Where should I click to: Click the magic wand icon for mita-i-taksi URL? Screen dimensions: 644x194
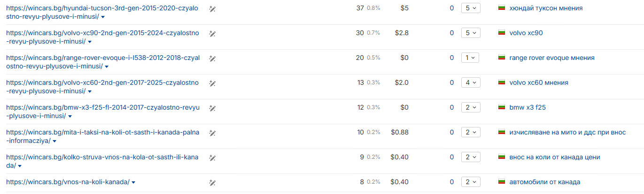[212, 133]
